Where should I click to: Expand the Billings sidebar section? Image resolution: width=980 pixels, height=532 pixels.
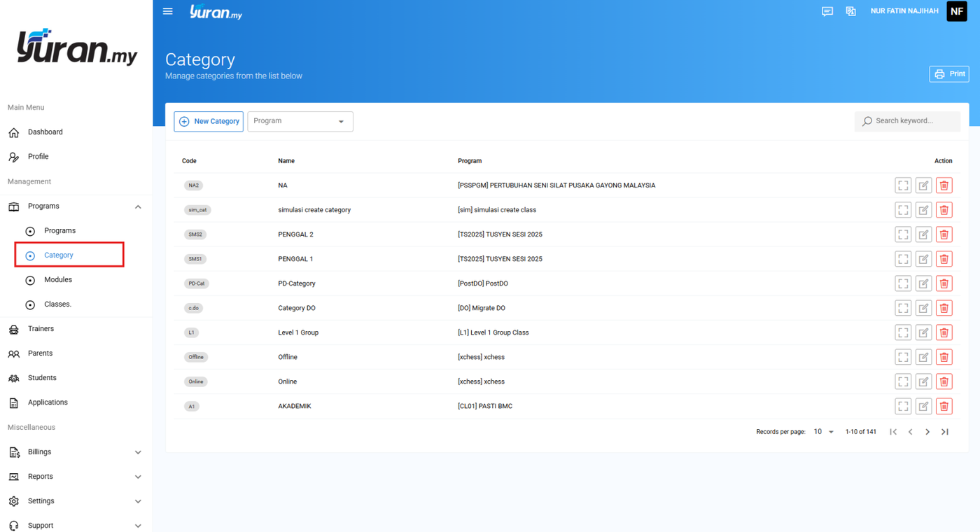138,452
